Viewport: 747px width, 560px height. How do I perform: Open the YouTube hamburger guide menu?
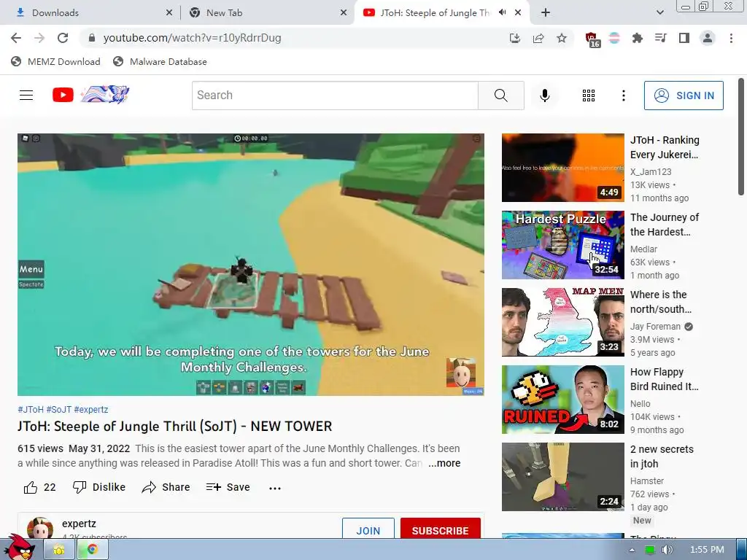(x=26, y=96)
